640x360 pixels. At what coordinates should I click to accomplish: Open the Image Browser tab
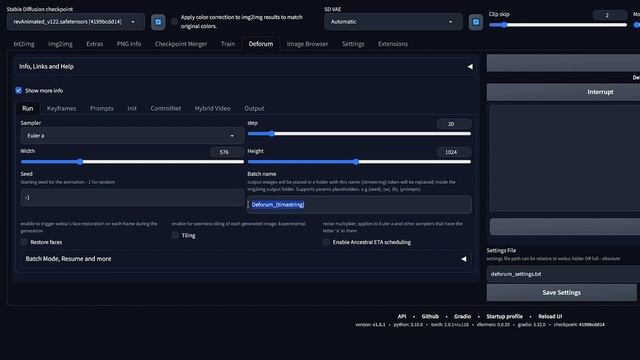[x=307, y=44]
